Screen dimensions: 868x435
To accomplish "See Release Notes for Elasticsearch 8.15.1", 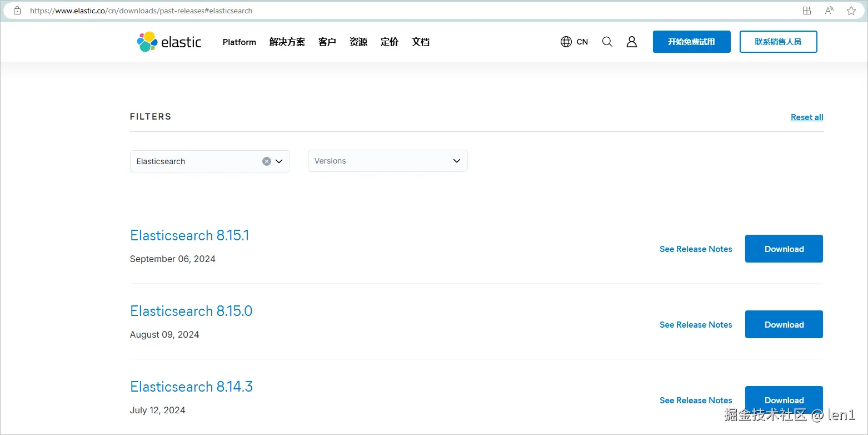I will pyautogui.click(x=696, y=249).
